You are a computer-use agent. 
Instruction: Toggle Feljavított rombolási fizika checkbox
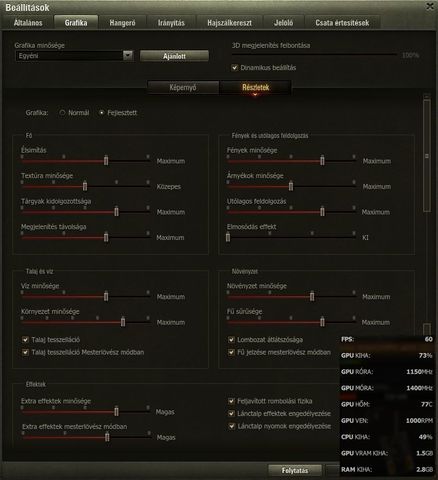click(231, 401)
